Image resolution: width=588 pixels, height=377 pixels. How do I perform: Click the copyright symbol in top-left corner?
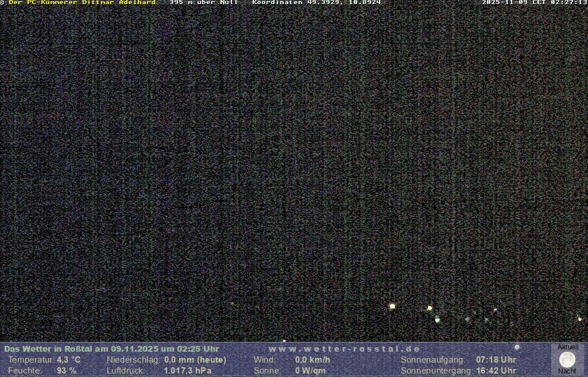click(2, 2)
